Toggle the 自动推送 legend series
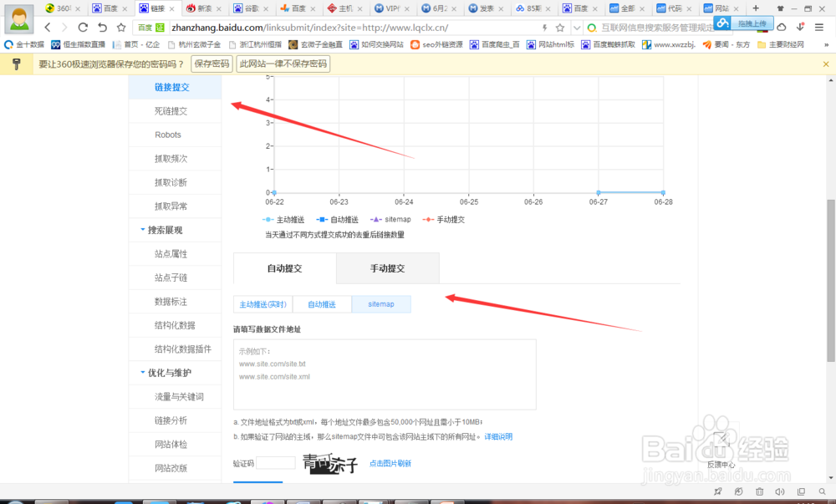 pos(338,220)
